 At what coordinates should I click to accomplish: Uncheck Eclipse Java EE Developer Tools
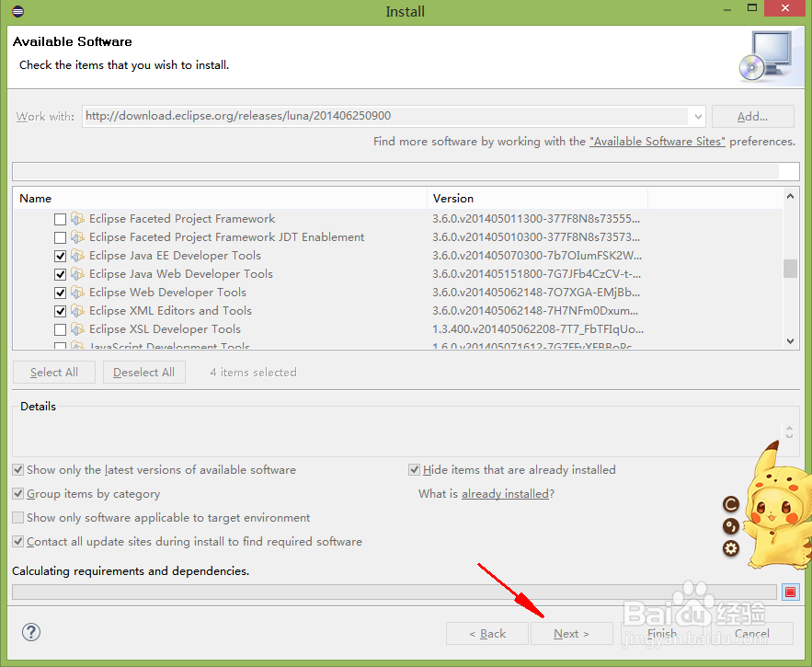60,256
